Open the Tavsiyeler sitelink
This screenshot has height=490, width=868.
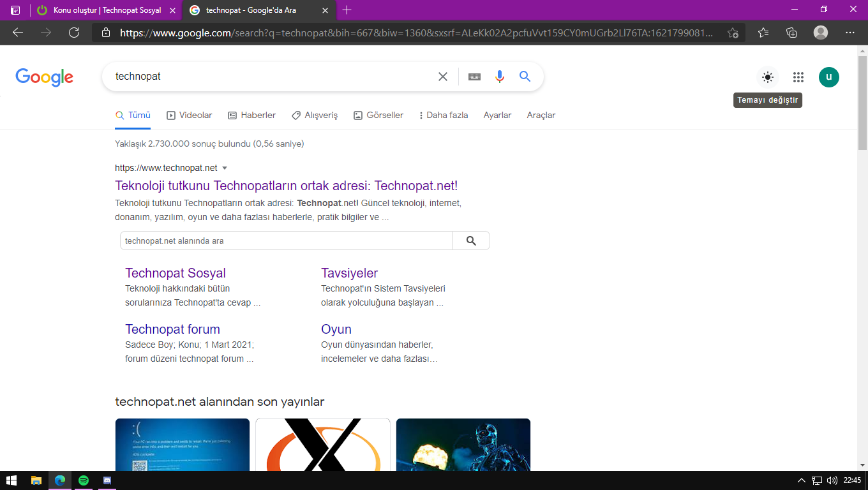349,273
